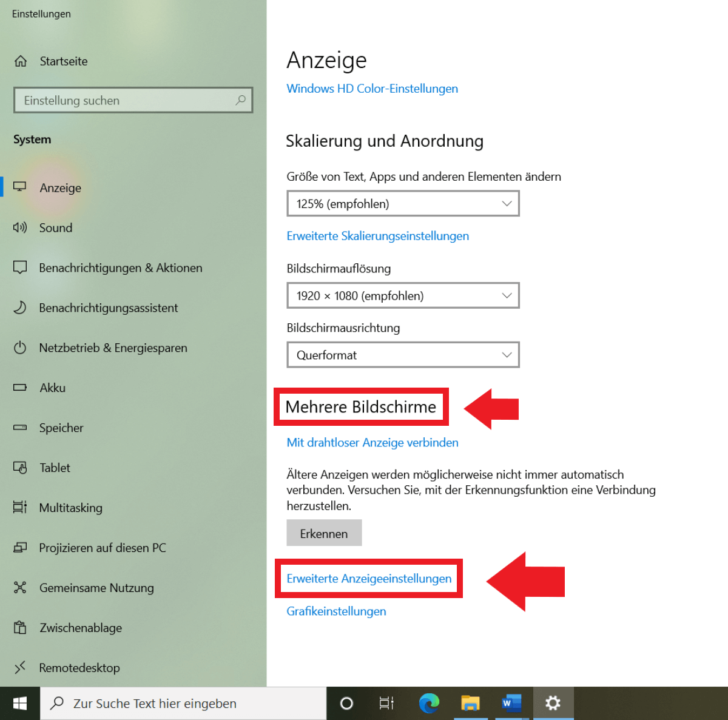The height and width of the screenshot is (720, 728).
Task: Click the Erkennen button
Action: [324, 533]
